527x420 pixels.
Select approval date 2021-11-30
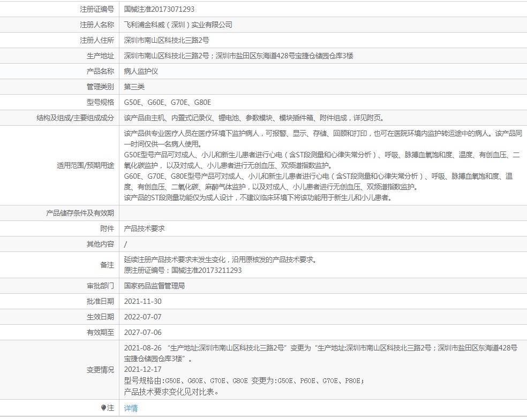coord(142,301)
